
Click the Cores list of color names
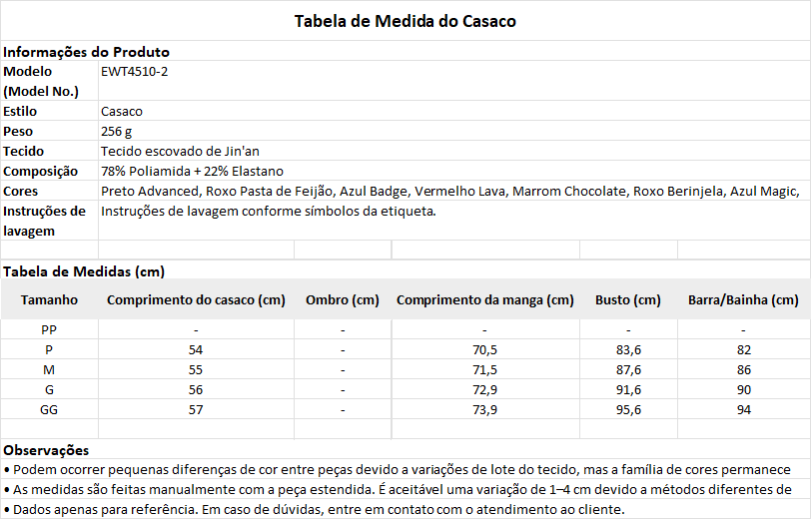pos(450,191)
